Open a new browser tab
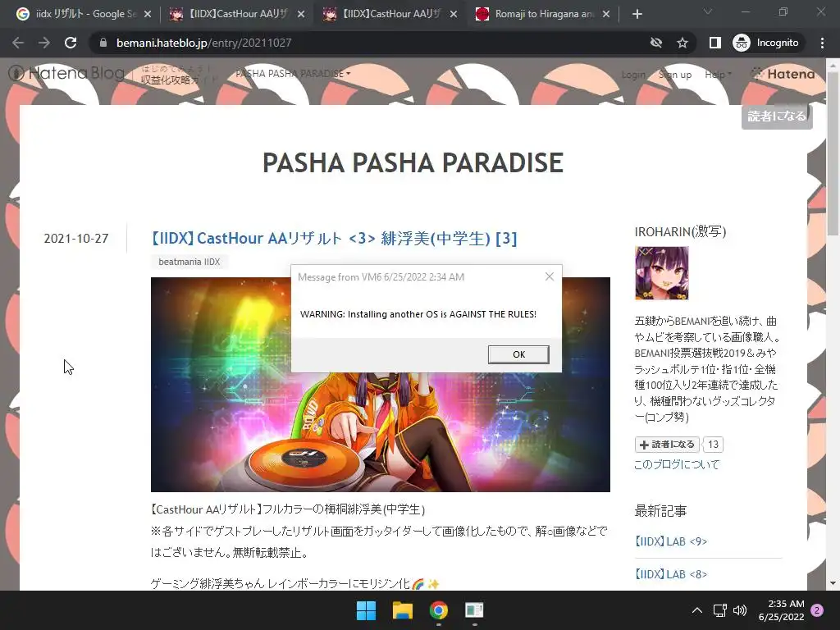This screenshot has width=840, height=630. [637, 14]
